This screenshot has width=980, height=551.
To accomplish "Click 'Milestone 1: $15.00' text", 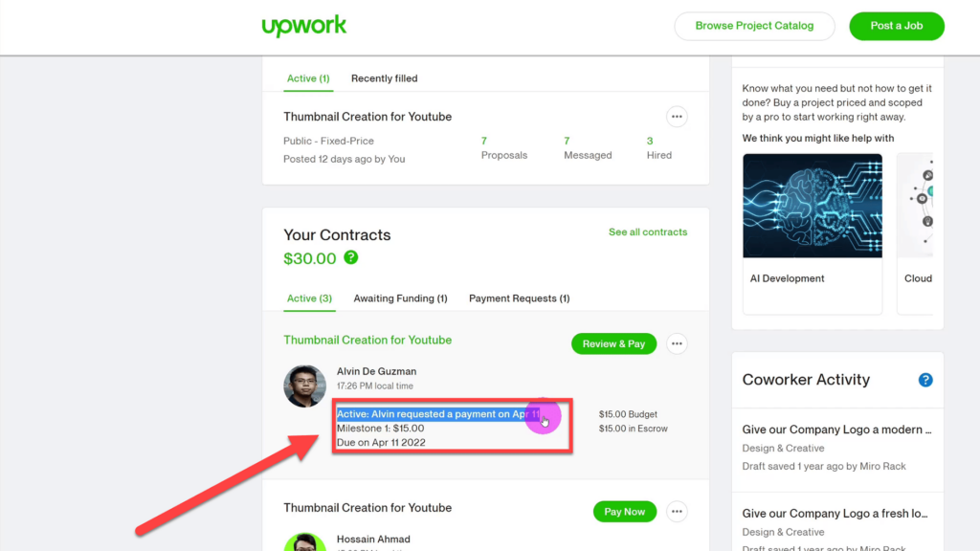I will pyautogui.click(x=380, y=429).
